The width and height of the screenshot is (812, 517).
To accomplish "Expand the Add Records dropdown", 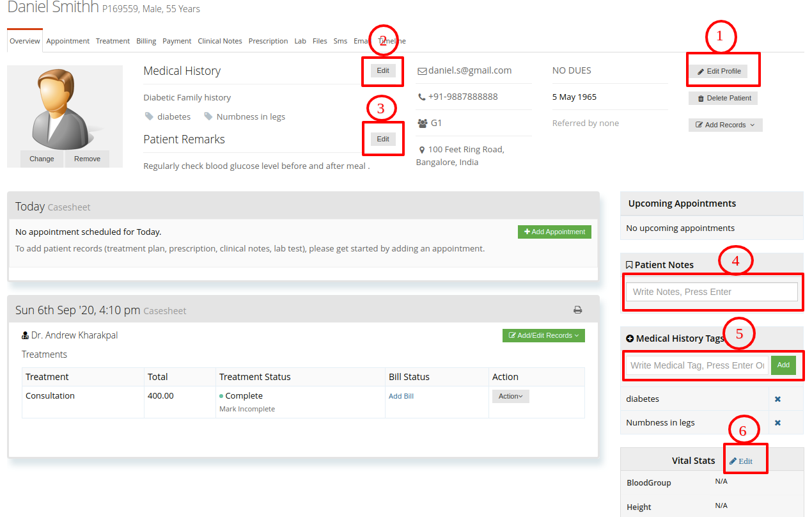I will (725, 125).
